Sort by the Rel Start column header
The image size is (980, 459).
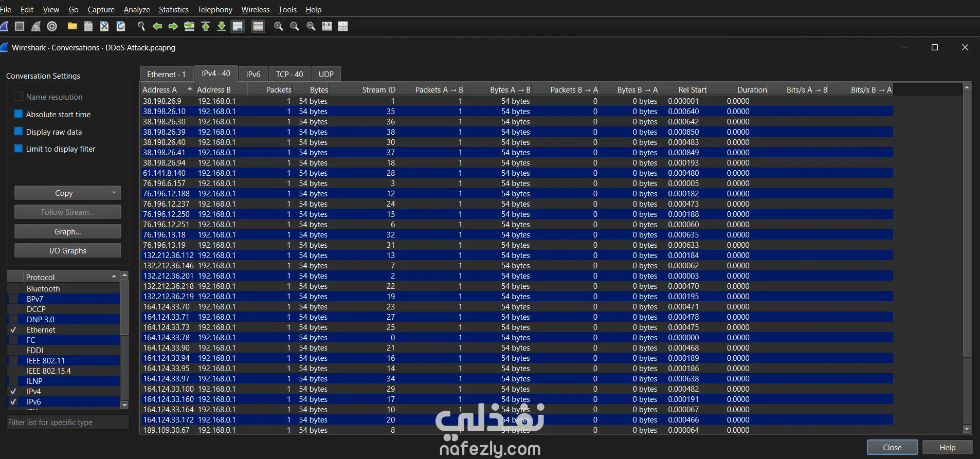click(683, 89)
